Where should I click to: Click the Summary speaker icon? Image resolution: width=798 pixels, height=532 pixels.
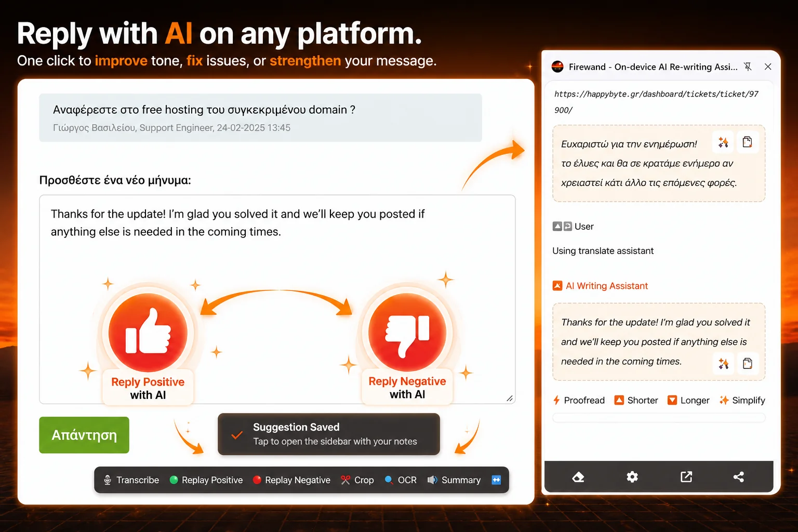[x=432, y=480]
